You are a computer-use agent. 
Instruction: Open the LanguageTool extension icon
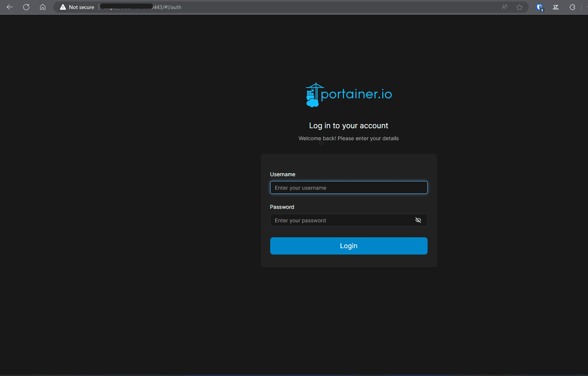(x=556, y=7)
